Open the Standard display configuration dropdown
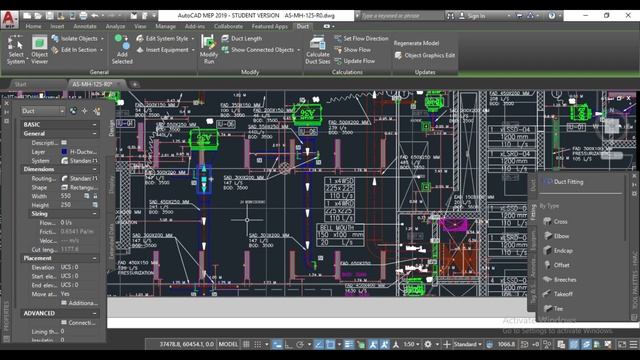 (x=468, y=344)
